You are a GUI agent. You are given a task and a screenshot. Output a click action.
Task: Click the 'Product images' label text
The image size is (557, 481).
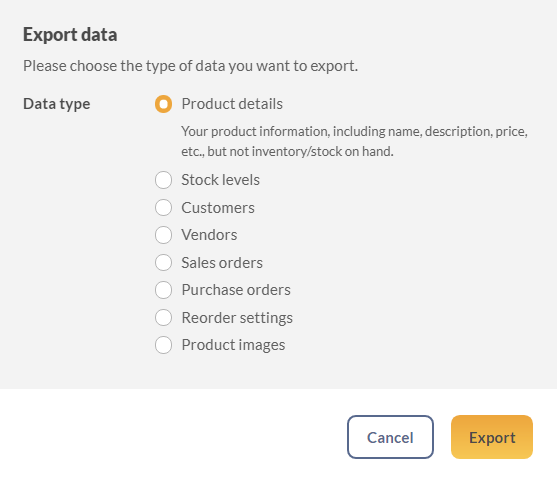233,345
